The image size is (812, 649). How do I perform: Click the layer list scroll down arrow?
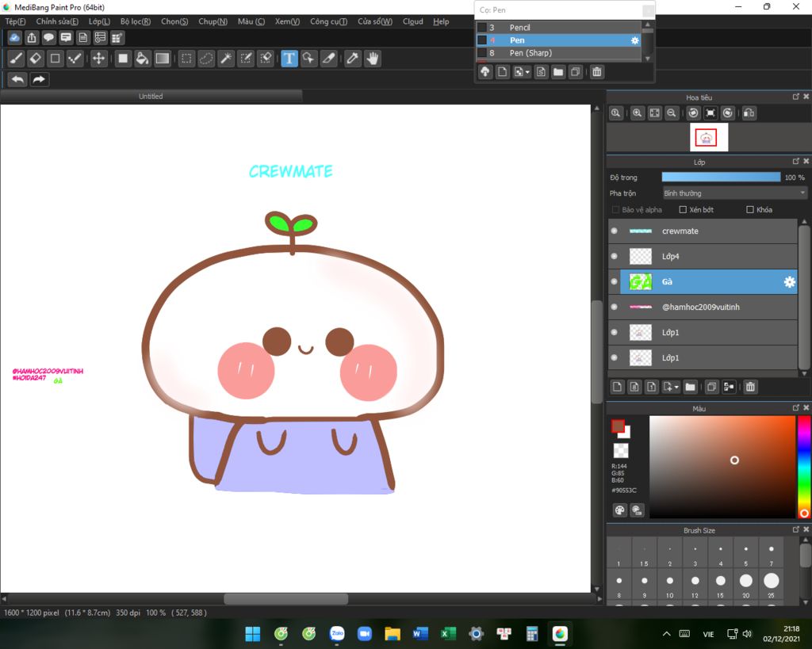[804, 374]
